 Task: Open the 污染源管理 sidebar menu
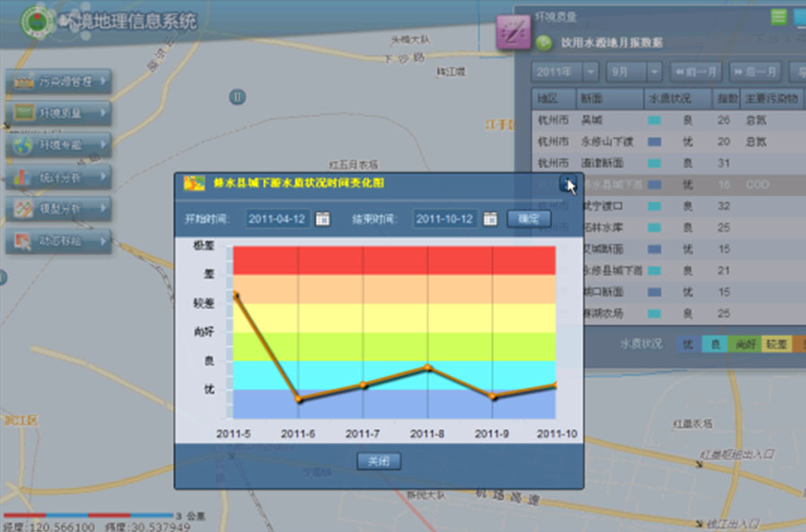[58, 82]
